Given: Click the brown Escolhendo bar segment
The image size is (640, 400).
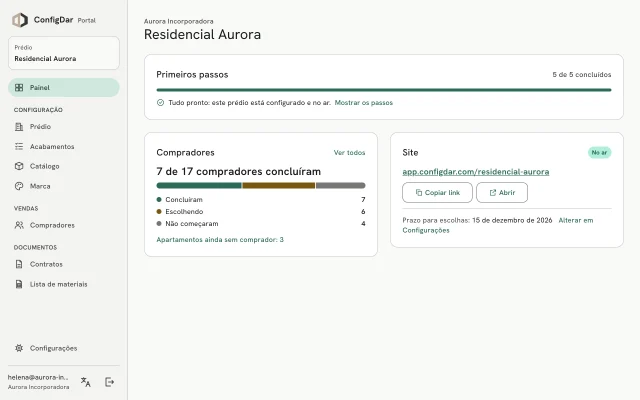Looking at the screenshot, I should point(279,186).
